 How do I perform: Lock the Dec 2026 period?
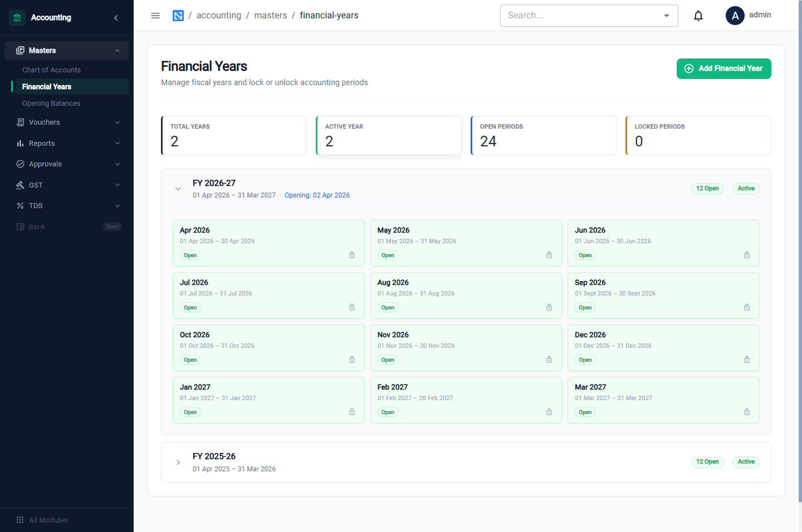[x=747, y=359]
